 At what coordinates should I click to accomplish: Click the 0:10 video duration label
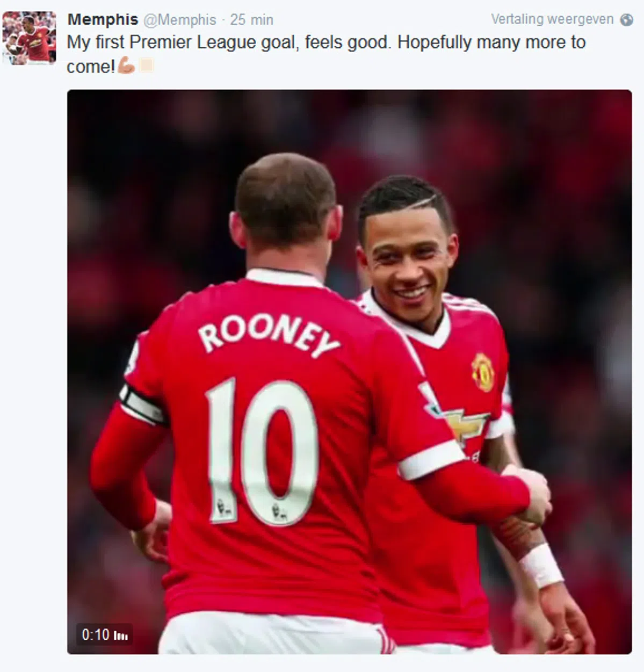pos(95,635)
